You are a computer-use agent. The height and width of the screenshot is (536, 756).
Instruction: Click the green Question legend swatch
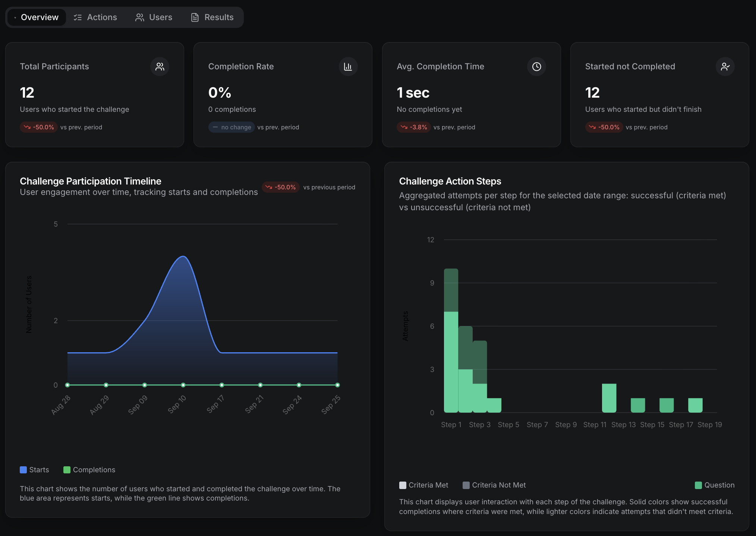click(698, 485)
